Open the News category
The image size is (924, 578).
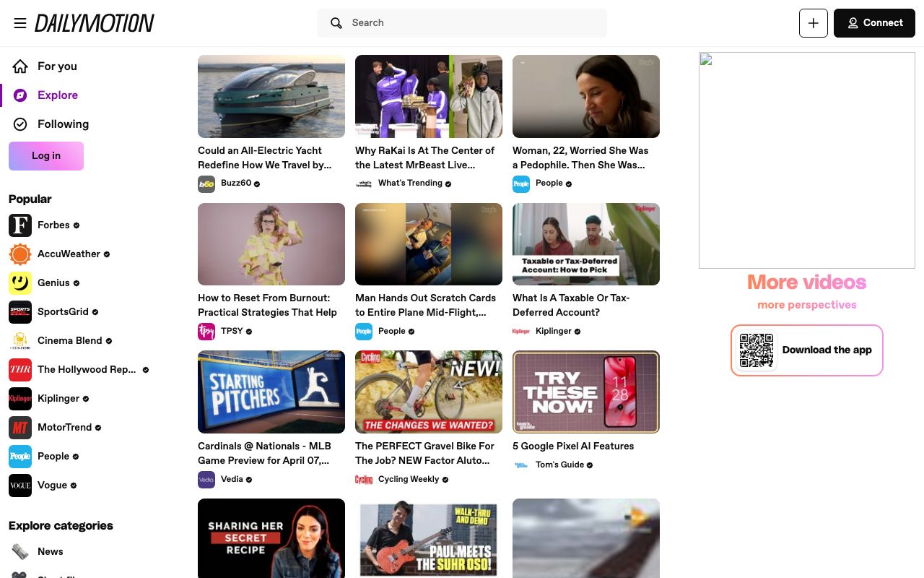tap(51, 552)
